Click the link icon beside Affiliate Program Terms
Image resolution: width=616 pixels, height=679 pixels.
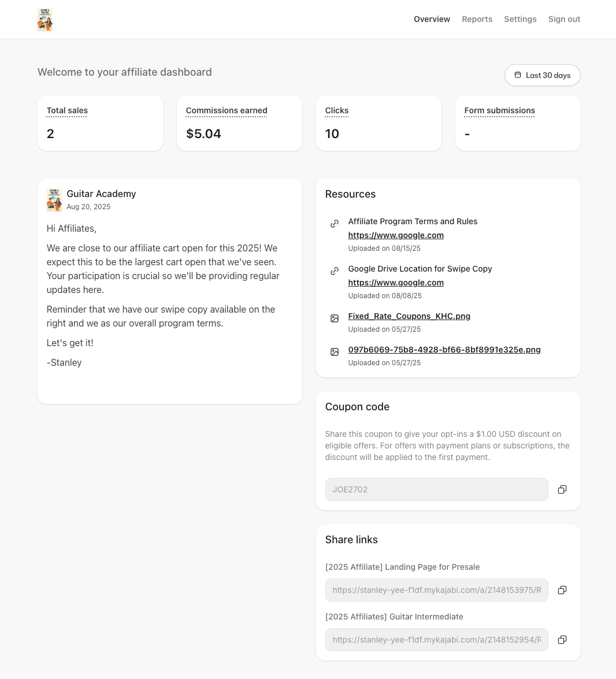[335, 224]
